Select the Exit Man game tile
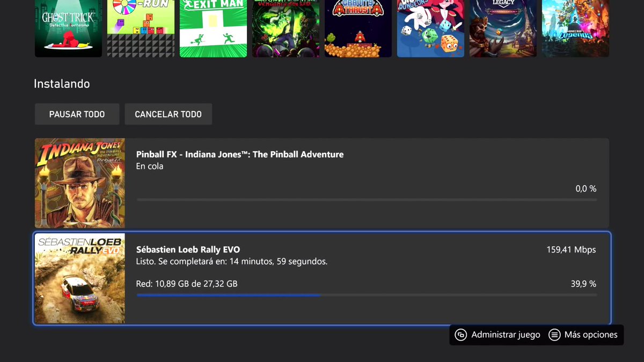This screenshot has width=644, height=362. pyautogui.click(x=213, y=29)
